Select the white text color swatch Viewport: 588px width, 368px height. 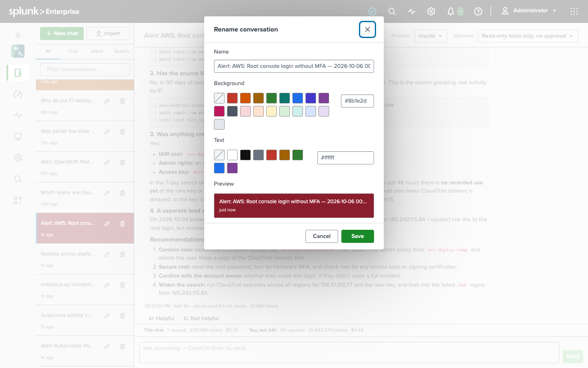point(232,155)
